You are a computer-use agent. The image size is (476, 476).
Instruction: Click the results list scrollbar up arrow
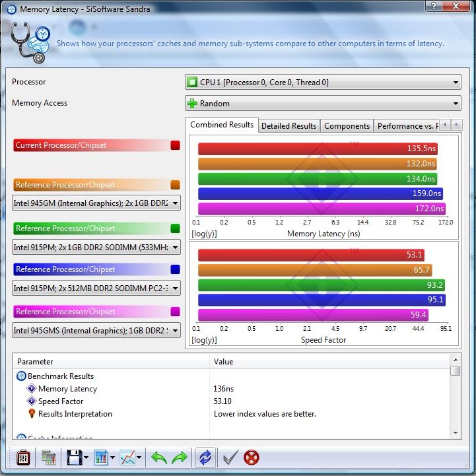pos(456,360)
